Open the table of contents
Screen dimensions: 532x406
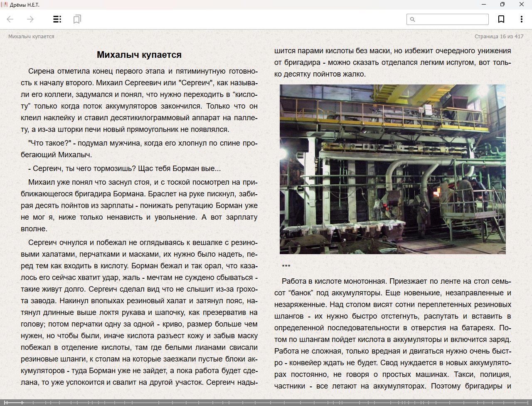click(x=57, y=19)
